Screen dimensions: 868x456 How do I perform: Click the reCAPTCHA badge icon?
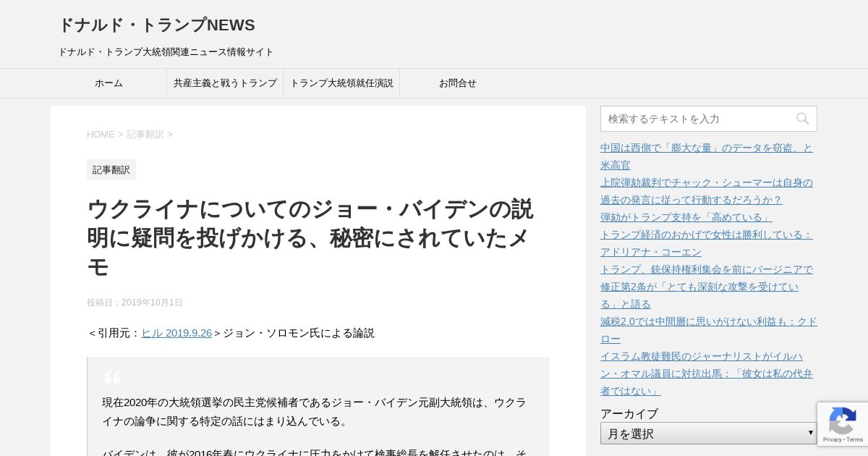[842, 421]
